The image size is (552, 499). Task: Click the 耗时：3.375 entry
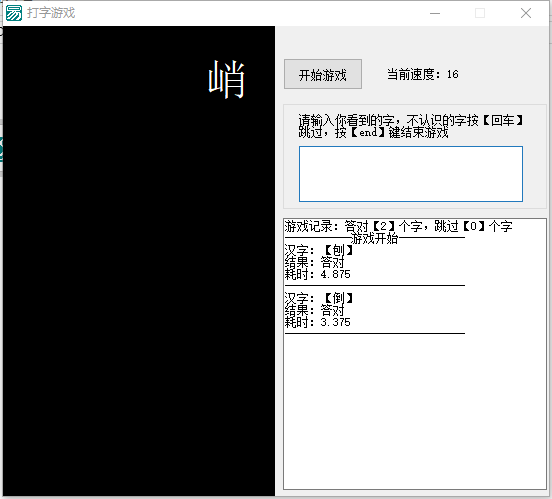(318, 322)
